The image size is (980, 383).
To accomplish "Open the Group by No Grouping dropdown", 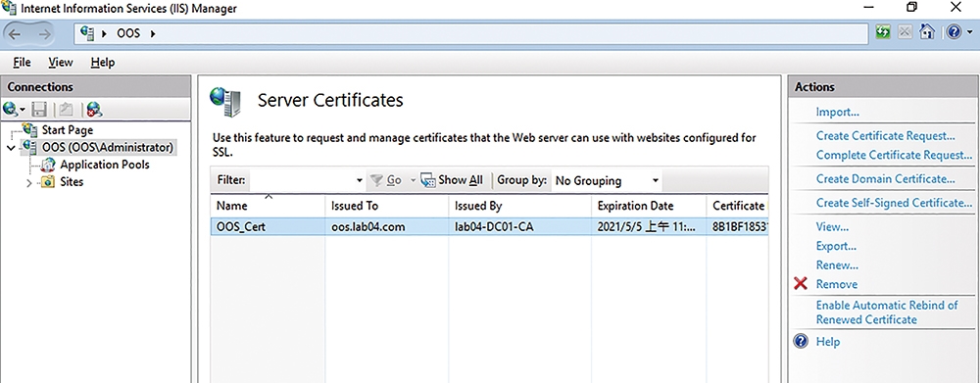I will [x=607, y=180].
